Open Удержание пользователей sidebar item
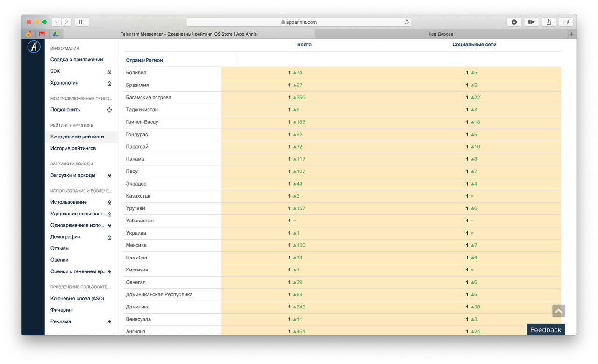This screenshot has height=364, width=598. pyautogui.click(x=78, y=214)
